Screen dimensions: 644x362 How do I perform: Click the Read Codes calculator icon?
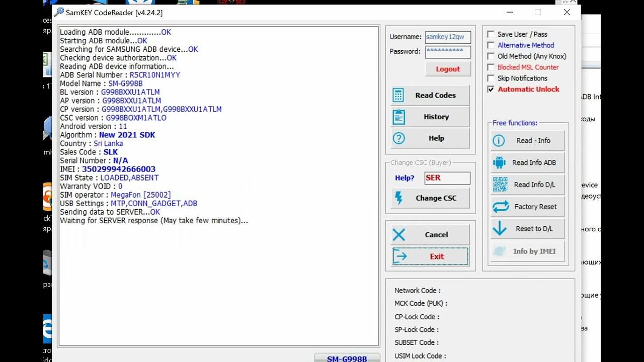398,95
